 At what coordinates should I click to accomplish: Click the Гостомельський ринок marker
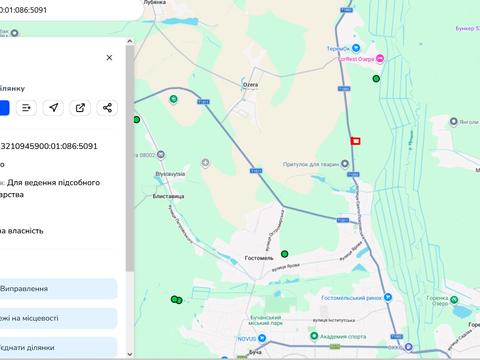[x=387, y=297]
